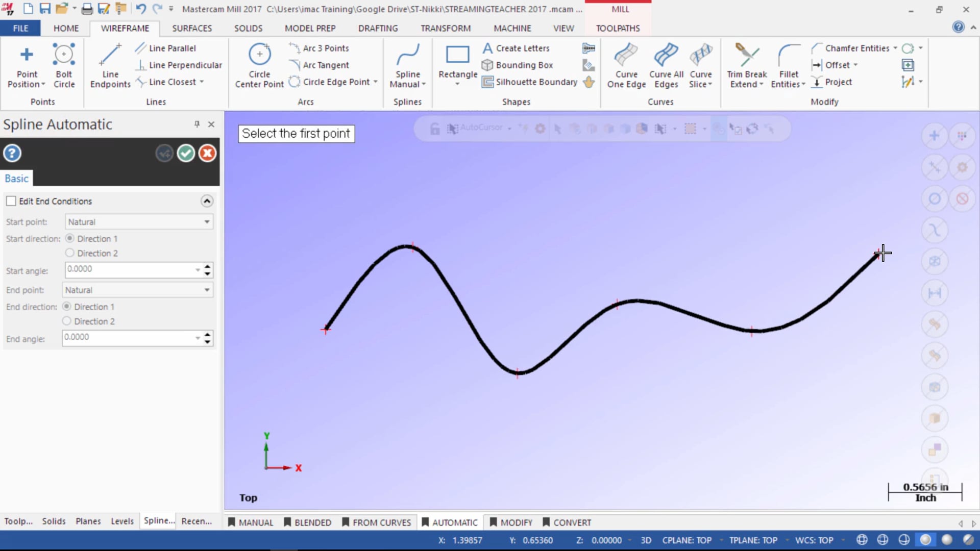
Task: Switch to the WIREFRAME ribbon tab
Action: [x=125, y=28]
